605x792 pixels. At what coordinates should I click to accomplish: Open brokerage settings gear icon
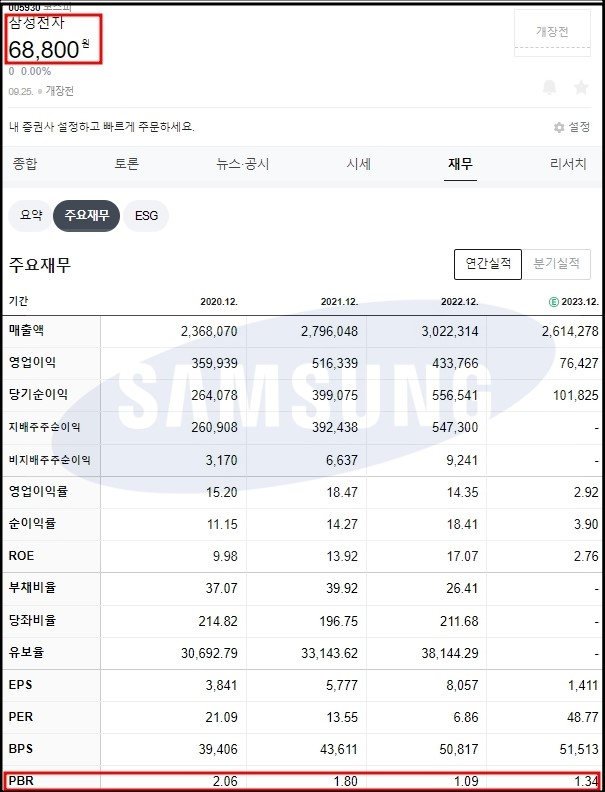click(x=559, y=127)
